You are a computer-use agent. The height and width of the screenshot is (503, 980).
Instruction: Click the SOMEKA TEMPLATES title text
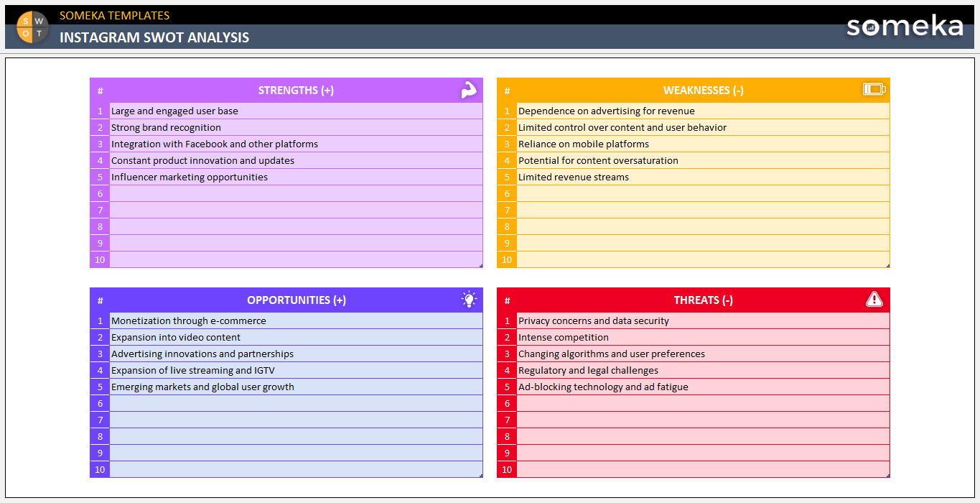[x=115, y=15]
